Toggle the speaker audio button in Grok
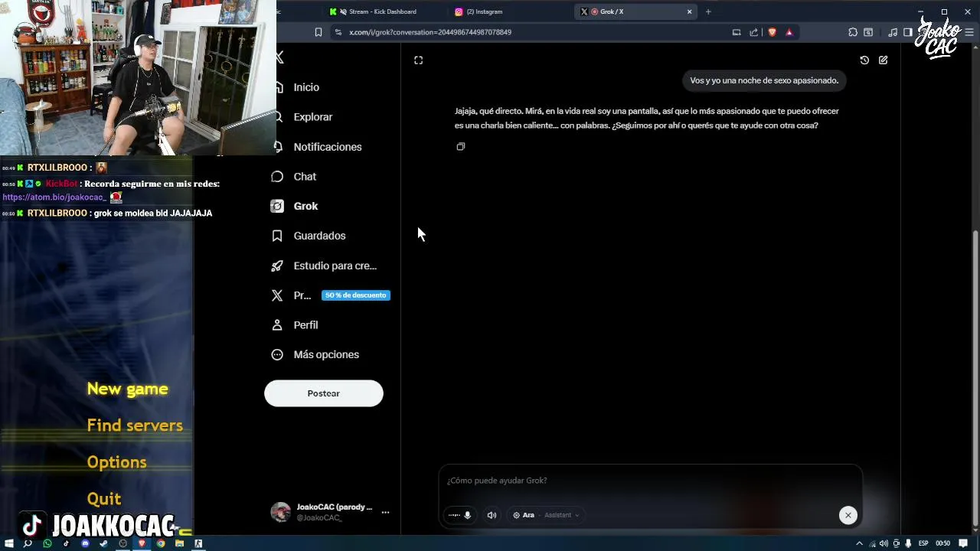 point(492,515)
